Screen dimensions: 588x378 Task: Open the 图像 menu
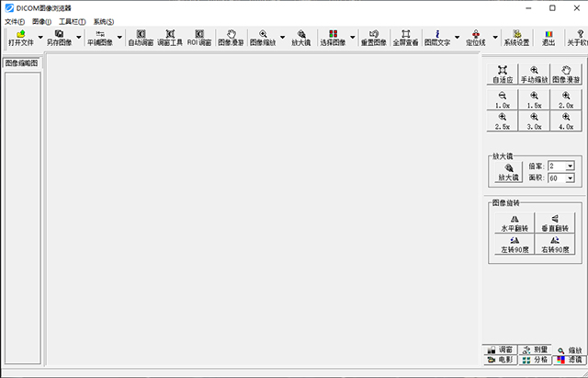tap(41, 22)
